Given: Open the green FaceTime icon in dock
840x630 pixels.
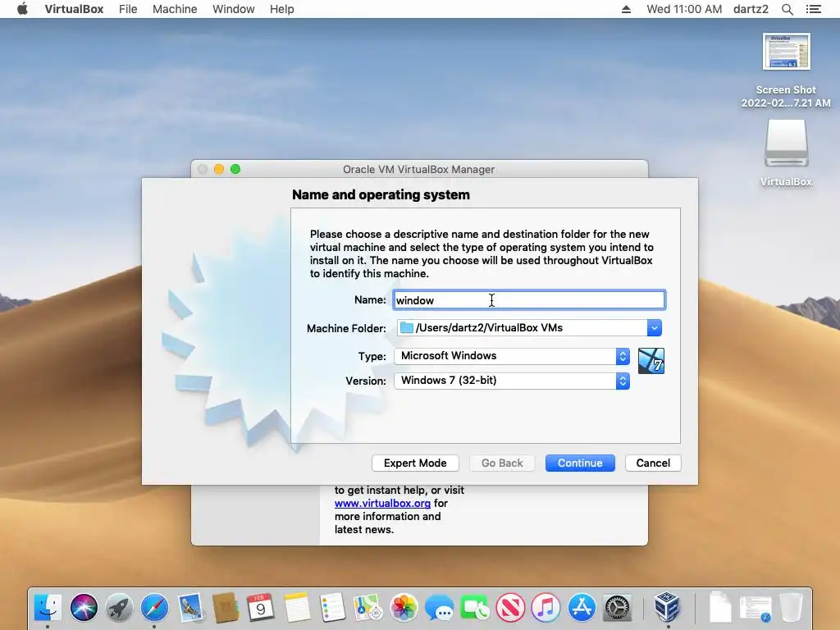Looking at the screenshot, I should pyautogui.click(x=475, y=608).
